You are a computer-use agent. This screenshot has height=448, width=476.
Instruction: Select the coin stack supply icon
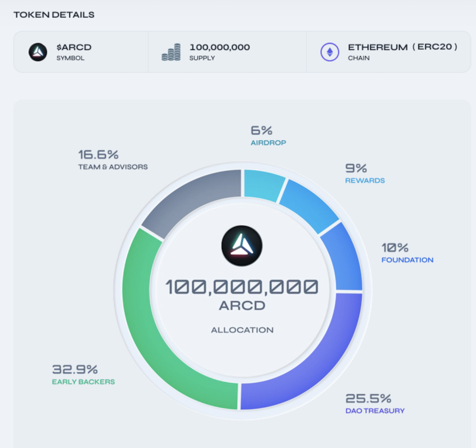click(172, 52)
